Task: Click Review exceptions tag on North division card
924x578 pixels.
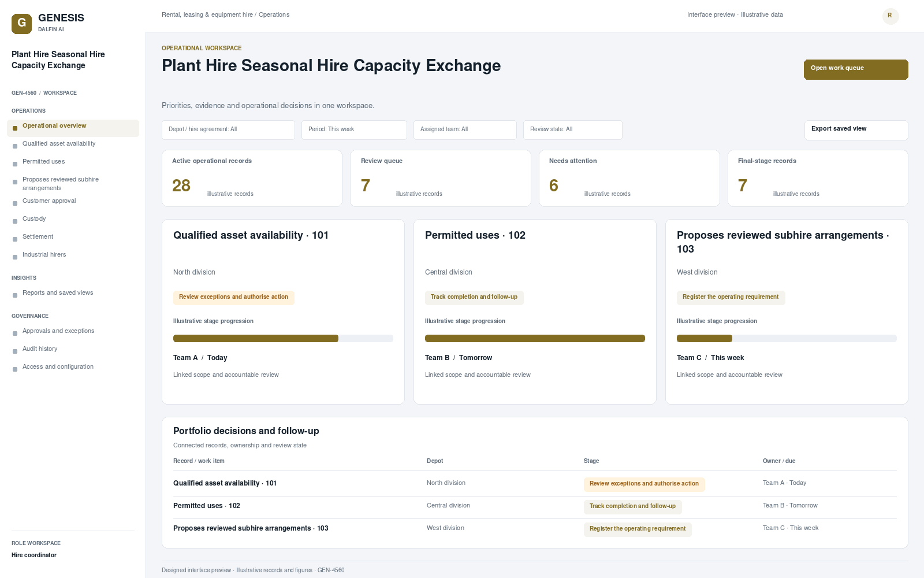Action: 234,298
